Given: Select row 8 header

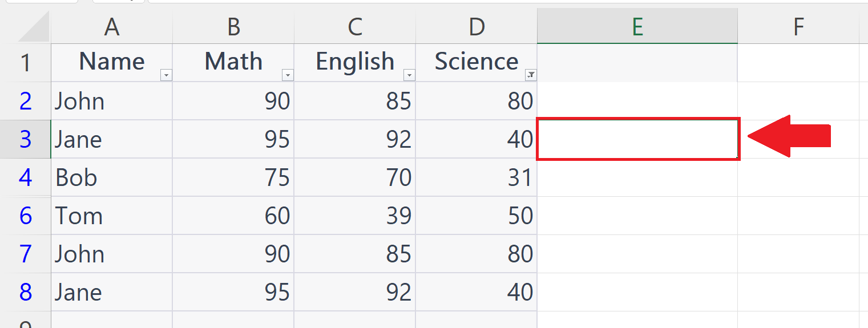Looking at the screenshot, I should 26,292.
